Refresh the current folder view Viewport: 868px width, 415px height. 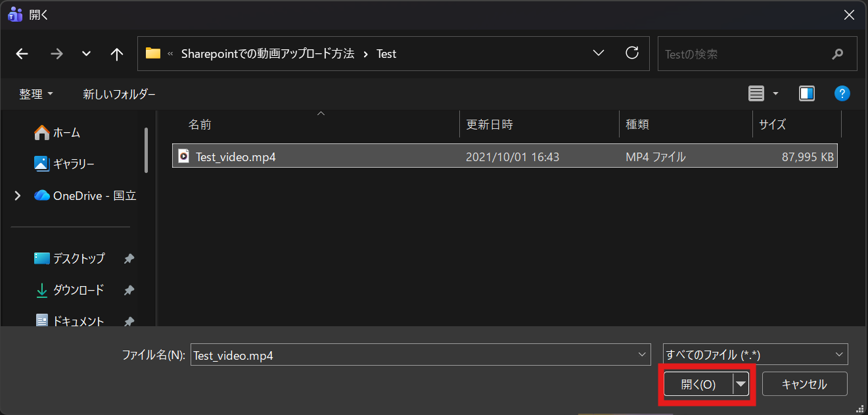tap(632, 53)
